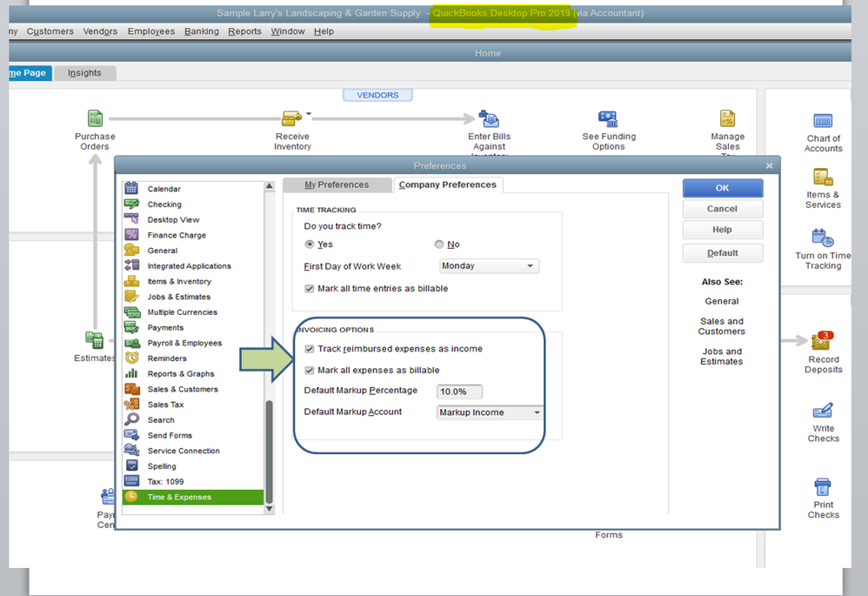Open First Day of Work Week dropdown
Image resolution: width=868 pixels, height=596 pixels.
coord(490,266)
